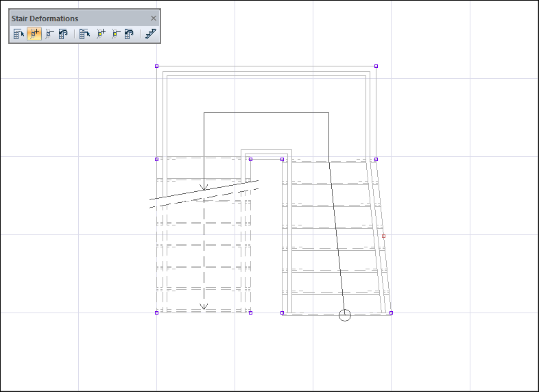Click the bottom-right purple stair corner handle

[391, 313]
